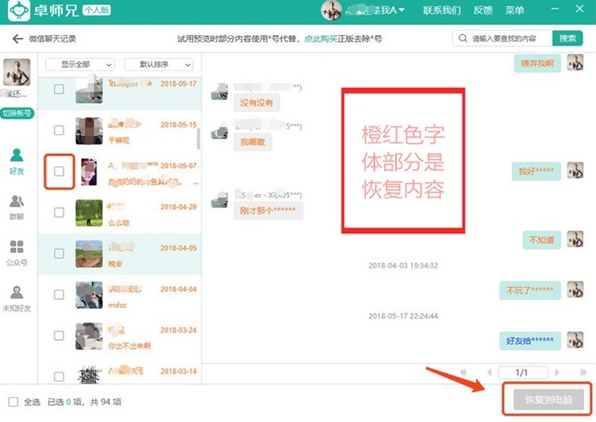Screen dimensions: 596x422
Task: Click the 恢复到电脑 button
Action: pyautogui.click(x=548, y=400)
